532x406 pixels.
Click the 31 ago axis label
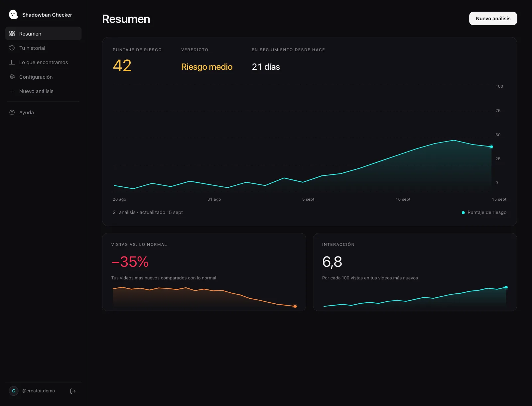[x=214, y=199]
